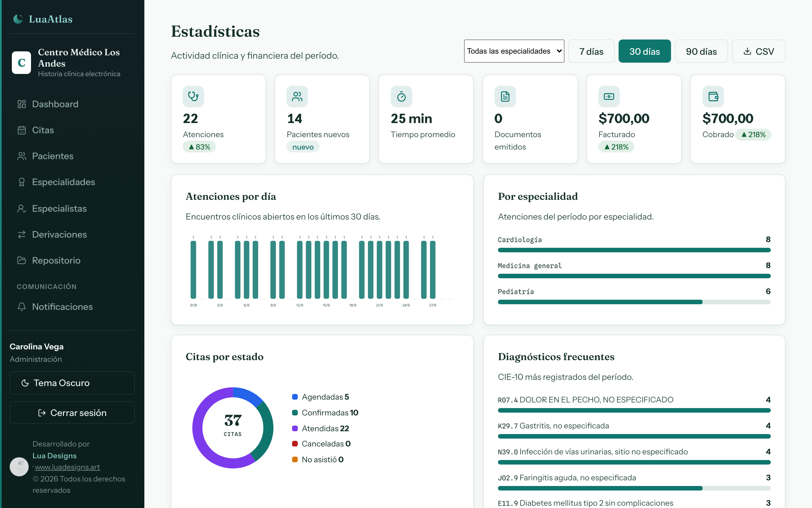Click the Lua Designs link
Screen dimensions: 812x508
tap(55, 456)
